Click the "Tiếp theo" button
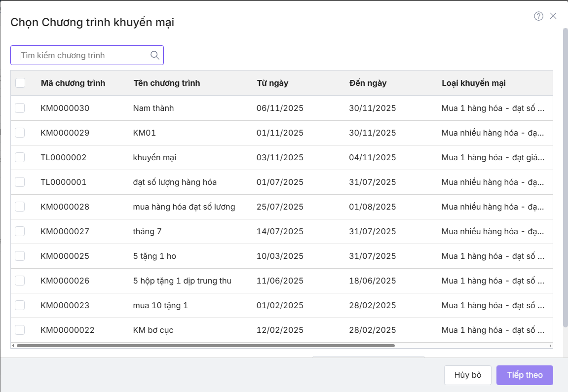 525,375
